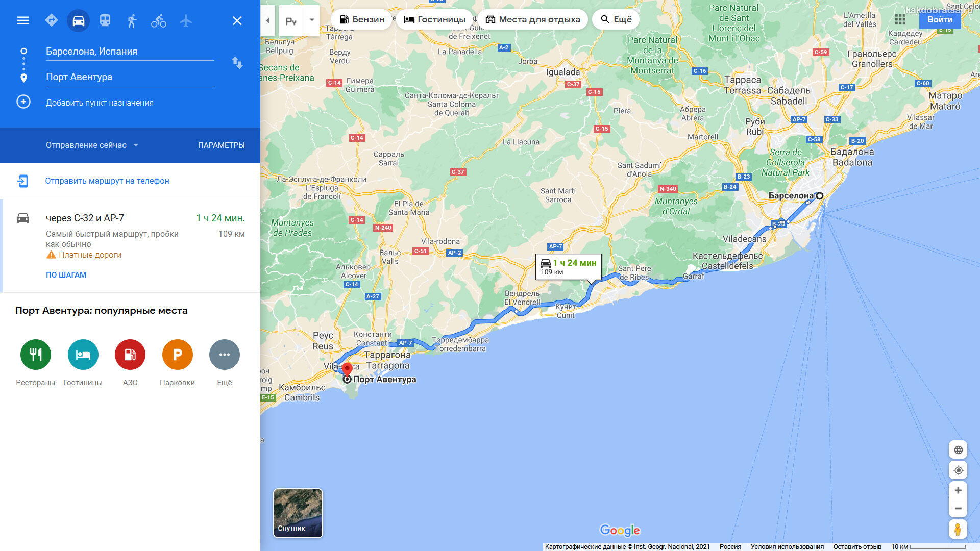Show nearby Парковки
Screen dimensions: 980x551
tap(178, 355)
